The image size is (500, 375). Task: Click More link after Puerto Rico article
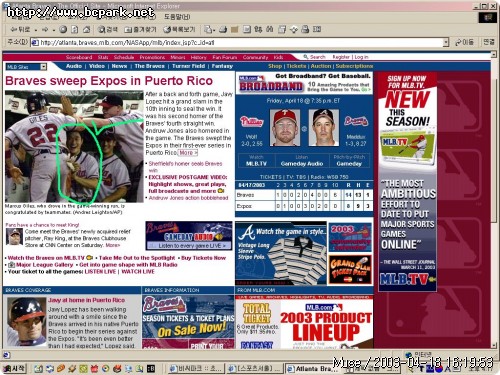pos(188,153)
